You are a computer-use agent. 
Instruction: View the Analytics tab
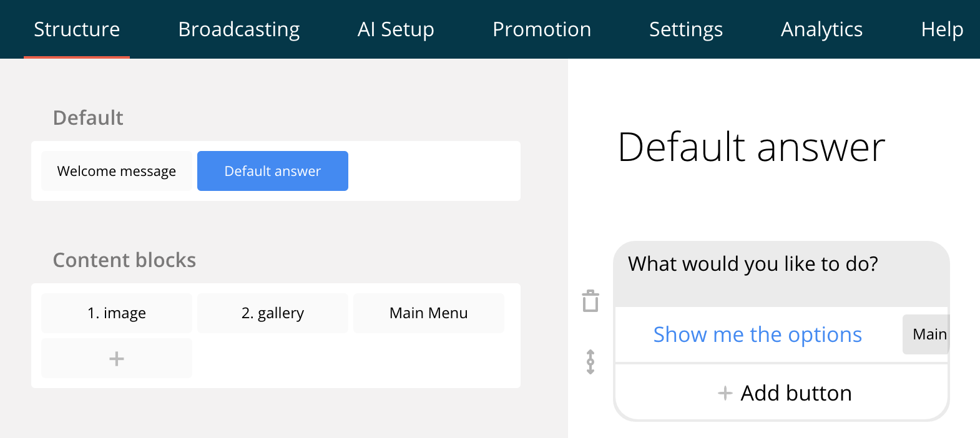821,29
